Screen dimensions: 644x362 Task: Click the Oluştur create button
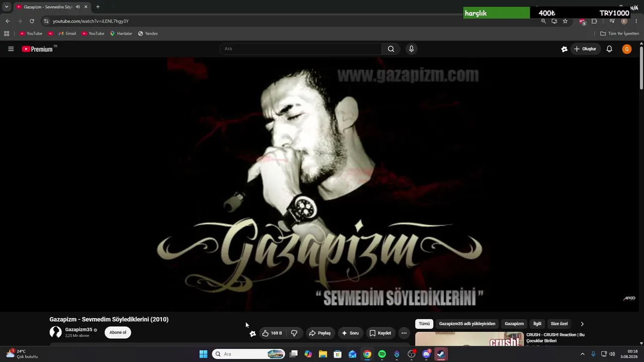[x=585, y=49]
